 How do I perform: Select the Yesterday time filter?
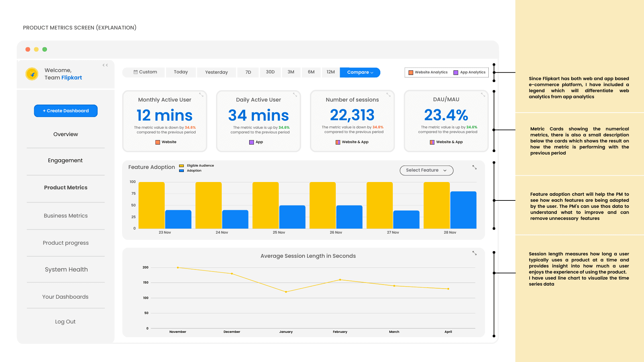pos(216,72)
